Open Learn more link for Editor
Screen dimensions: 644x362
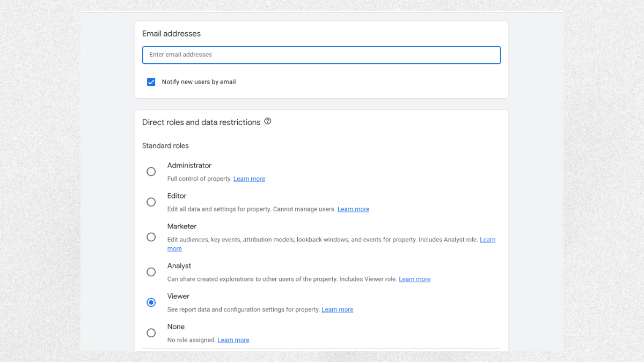[353, 209]
